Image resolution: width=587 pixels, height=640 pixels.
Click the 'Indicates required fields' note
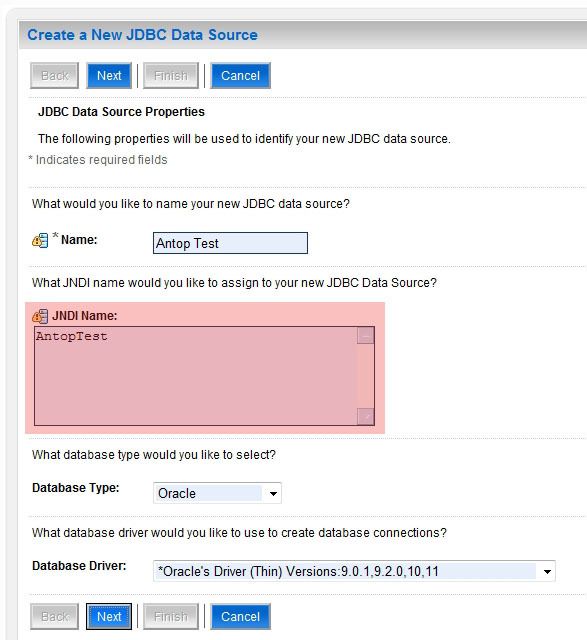101,160
